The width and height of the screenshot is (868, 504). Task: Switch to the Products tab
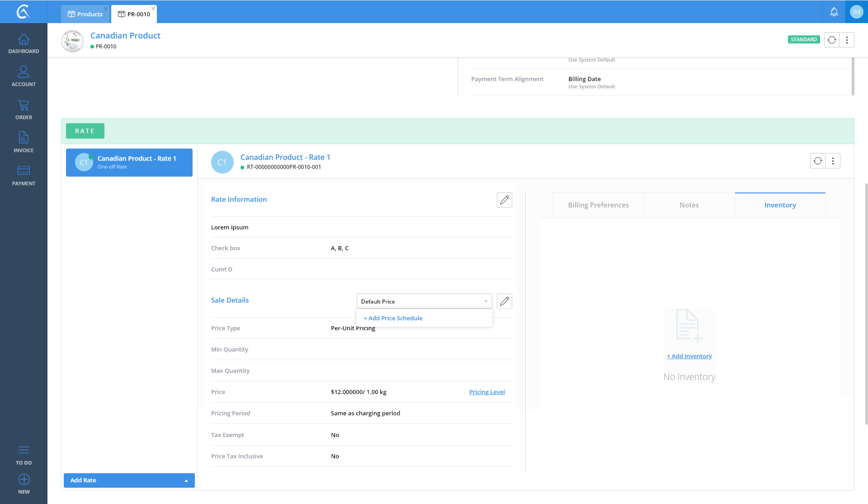click(x=85, y=14)
